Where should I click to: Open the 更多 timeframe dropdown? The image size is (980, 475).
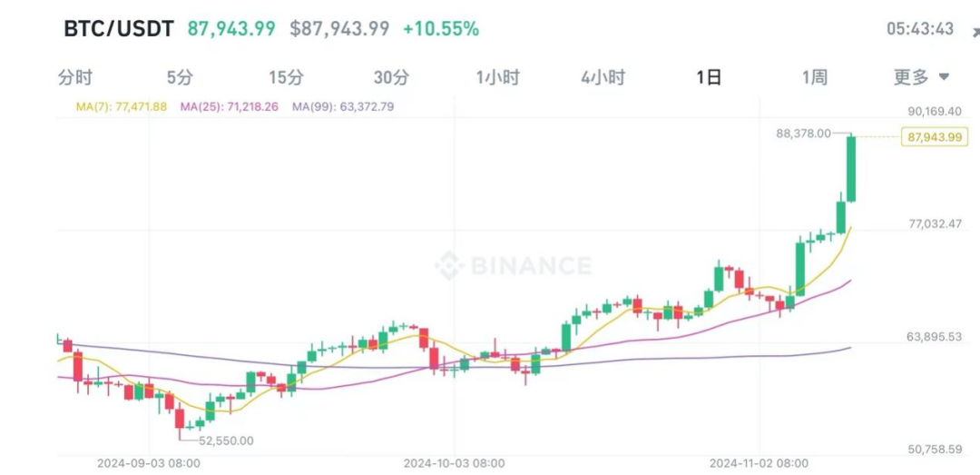pyautogui.click(x=921, y=77)
